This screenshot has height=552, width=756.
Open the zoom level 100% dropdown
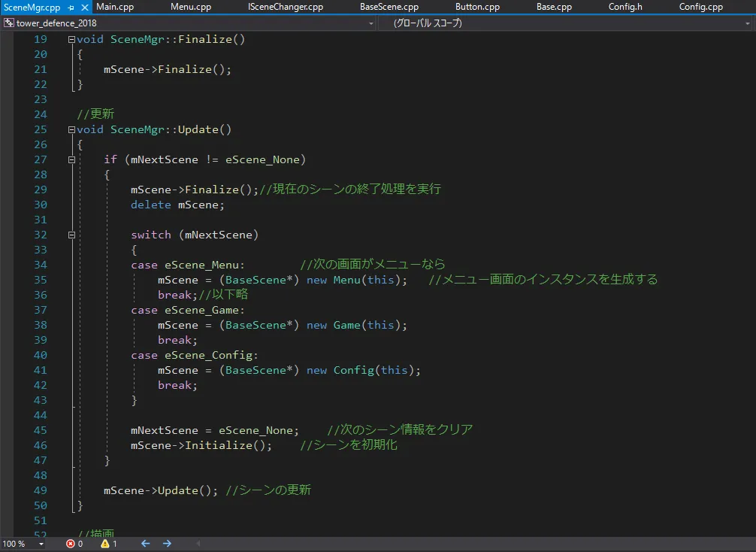[41, 544]
